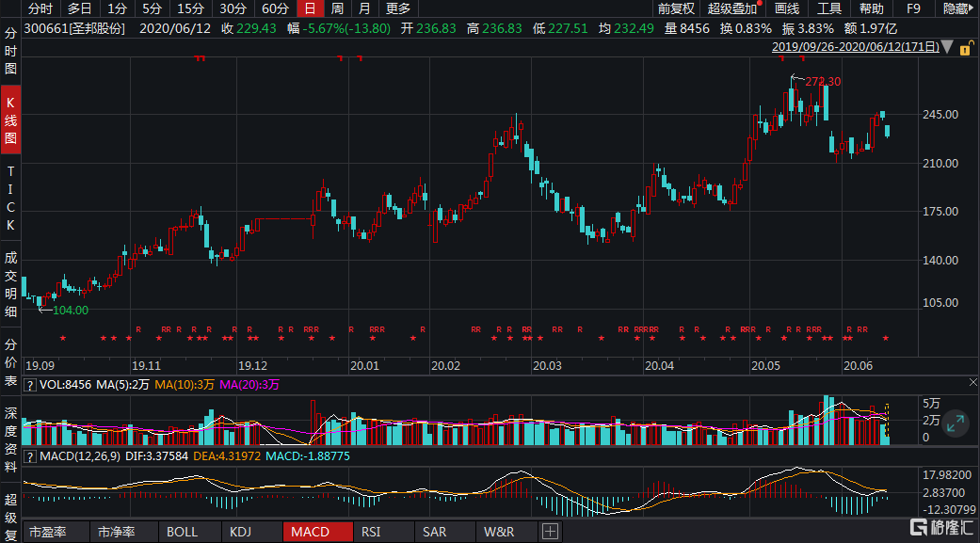980x543 pixels.
Task: Open the TICK sidebar view
Action: [x=10, y=198]
